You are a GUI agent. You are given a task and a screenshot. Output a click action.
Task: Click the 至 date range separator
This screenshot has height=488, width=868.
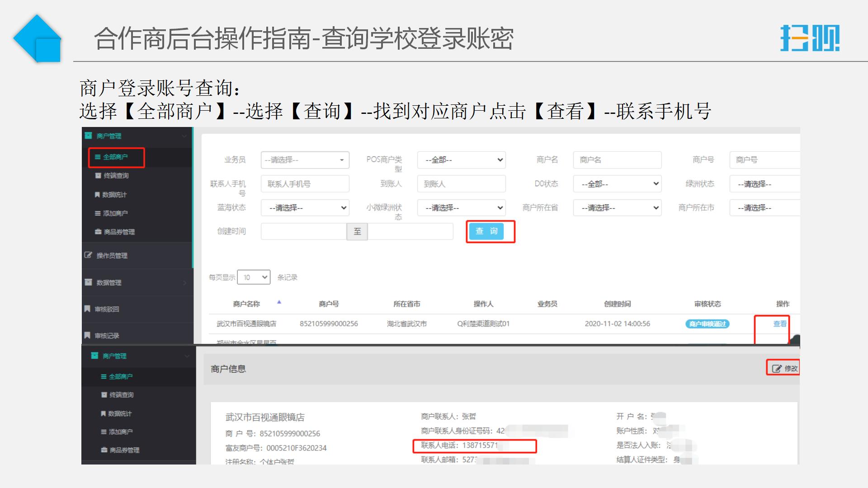[357, 231]
